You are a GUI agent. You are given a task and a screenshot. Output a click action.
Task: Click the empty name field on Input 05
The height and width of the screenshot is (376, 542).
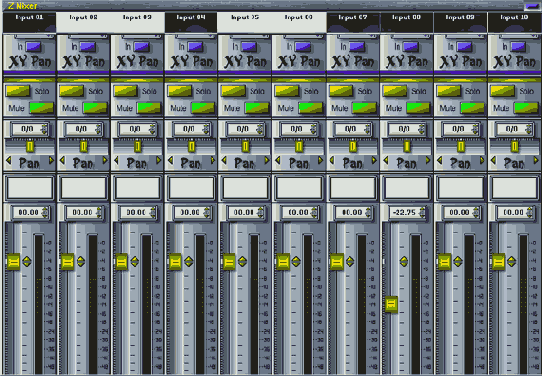click(245, 188)
